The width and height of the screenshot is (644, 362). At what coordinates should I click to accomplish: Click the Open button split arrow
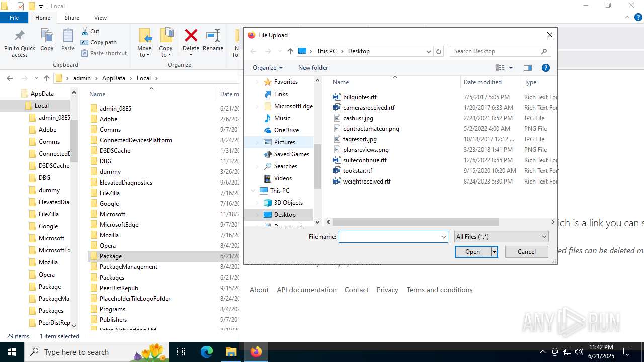click(494, 252)
